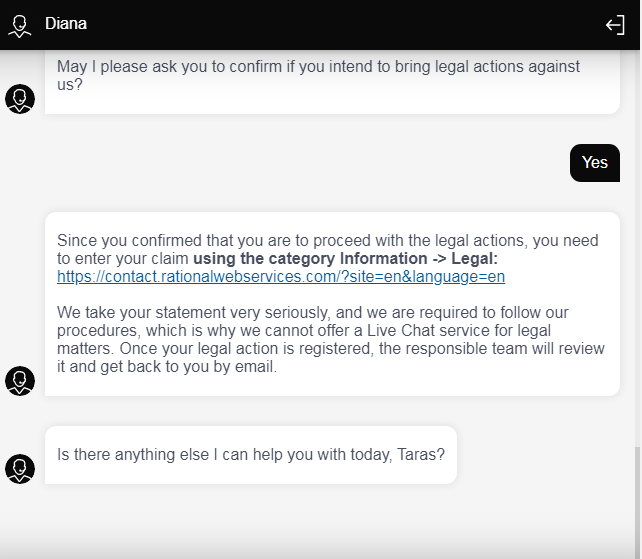
Task: Click the scrollbar track above the thumb
Action: pyautogui.click(x=637, y=250)
